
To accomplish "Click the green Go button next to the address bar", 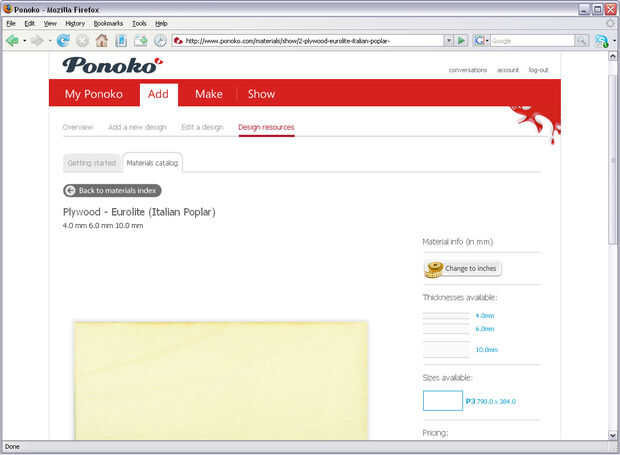I will [461, 40].
